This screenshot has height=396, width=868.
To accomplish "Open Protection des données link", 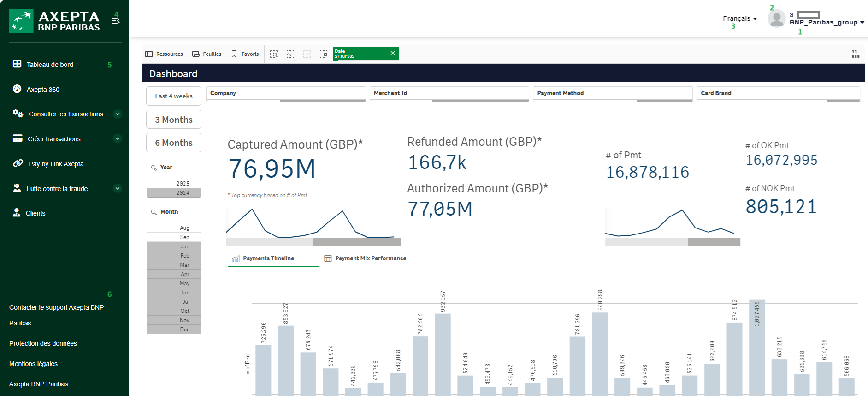I will point(43,343).
